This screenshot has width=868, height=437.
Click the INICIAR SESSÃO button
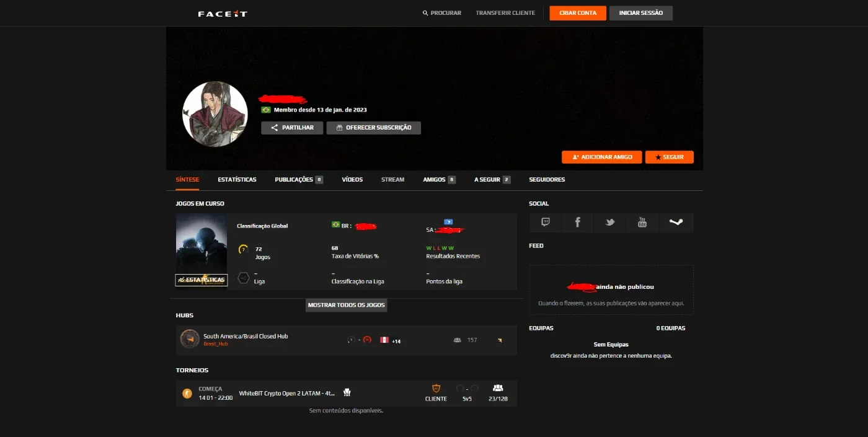[x=641, y=13]
